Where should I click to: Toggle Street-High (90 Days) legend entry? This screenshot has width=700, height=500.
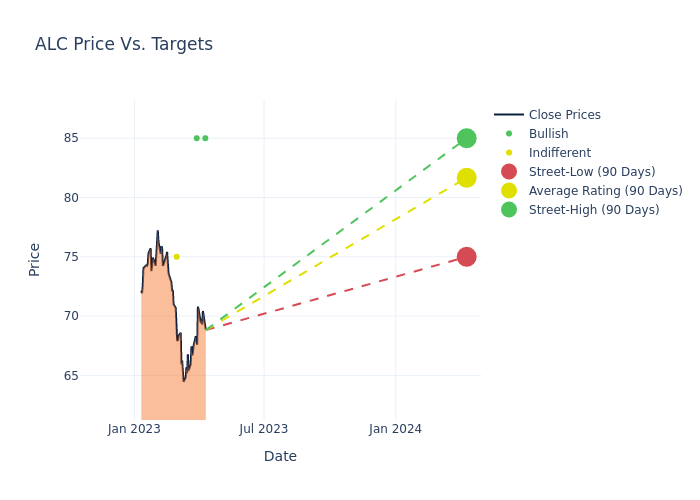[594, 210]
